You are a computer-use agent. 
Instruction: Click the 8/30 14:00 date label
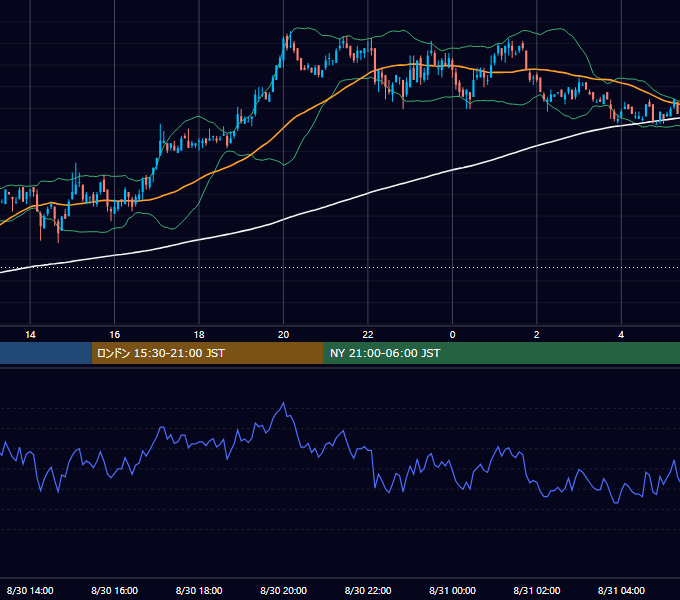tap(30, 590)
